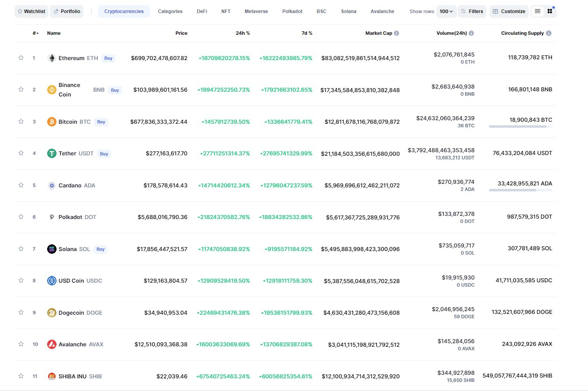Click Ethereum market cap $83,082,519,861,514,944,512
The height and width of the screenshot is (391, 588).
coord(360,58)
